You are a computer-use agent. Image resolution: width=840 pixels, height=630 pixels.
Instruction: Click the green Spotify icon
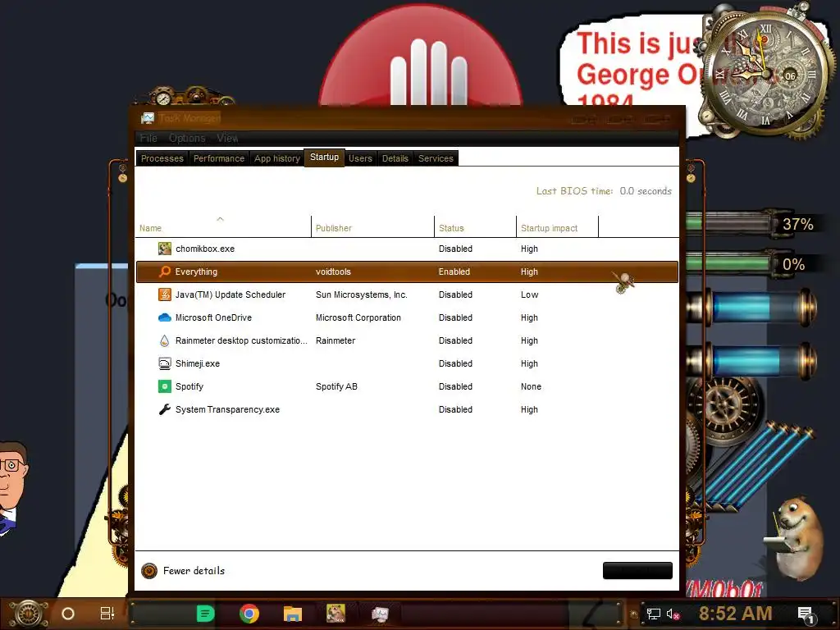coord(164,387)
